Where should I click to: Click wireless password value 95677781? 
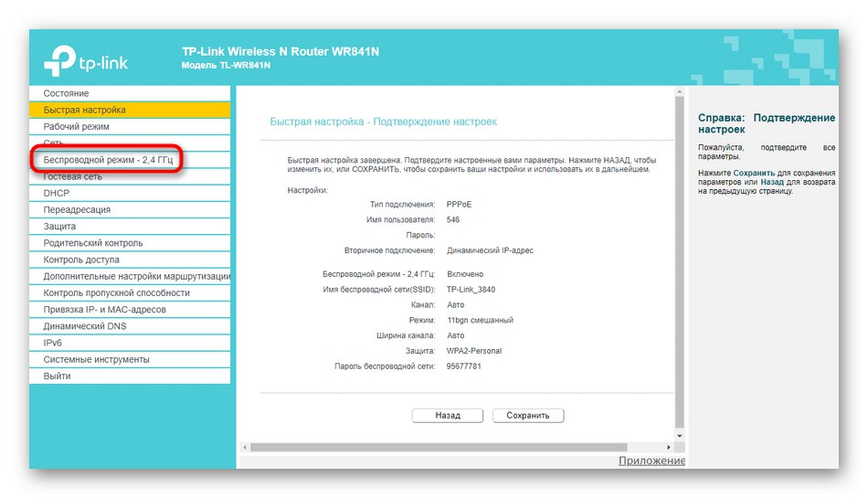point(463,366)
